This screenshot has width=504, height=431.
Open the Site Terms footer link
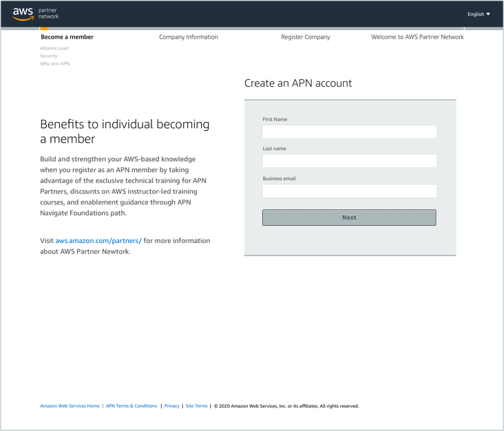pos(196,406)
